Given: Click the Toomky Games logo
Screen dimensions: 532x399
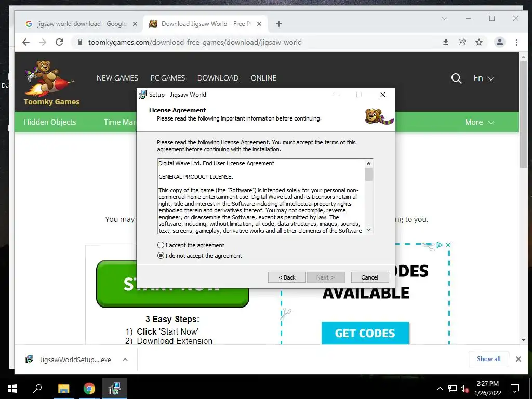Looking at the screenshot, I should [x=51, y=83].
